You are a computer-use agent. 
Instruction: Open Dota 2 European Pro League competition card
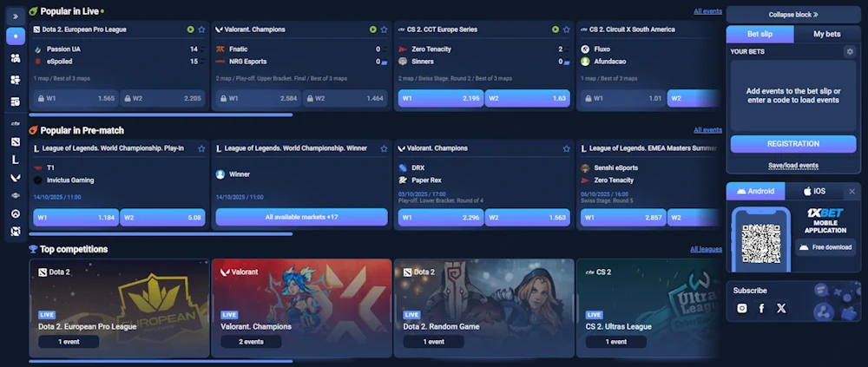coord(119,308)
